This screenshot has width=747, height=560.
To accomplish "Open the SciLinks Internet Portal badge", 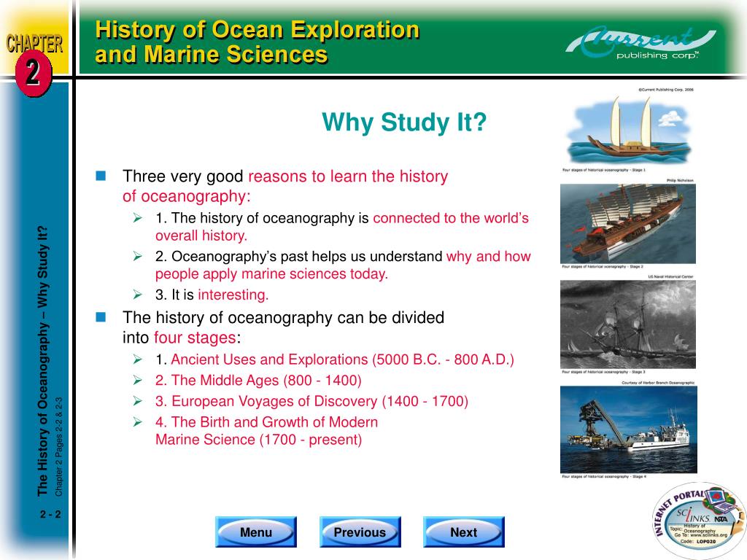I will click(697, 521).
